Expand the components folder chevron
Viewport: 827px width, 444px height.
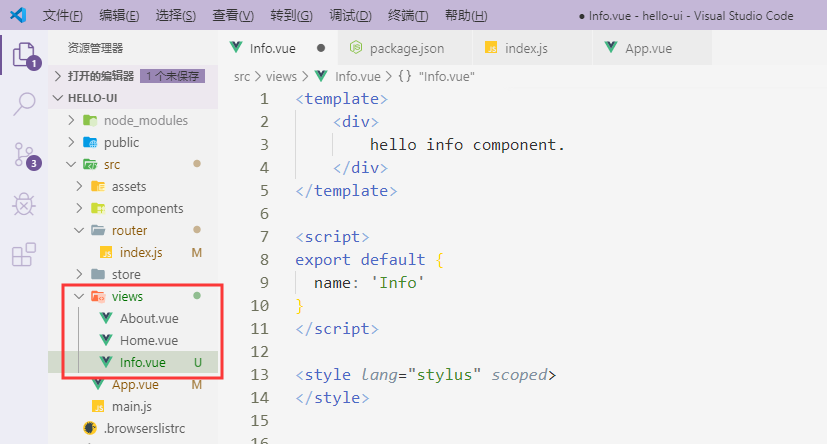click(x=79, y=208)
